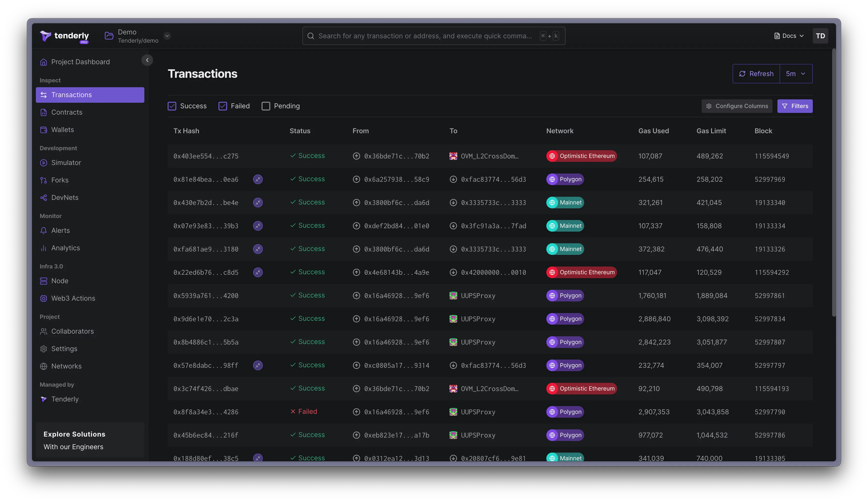
Task: Click the Block column header
Action: coord(763,131)
